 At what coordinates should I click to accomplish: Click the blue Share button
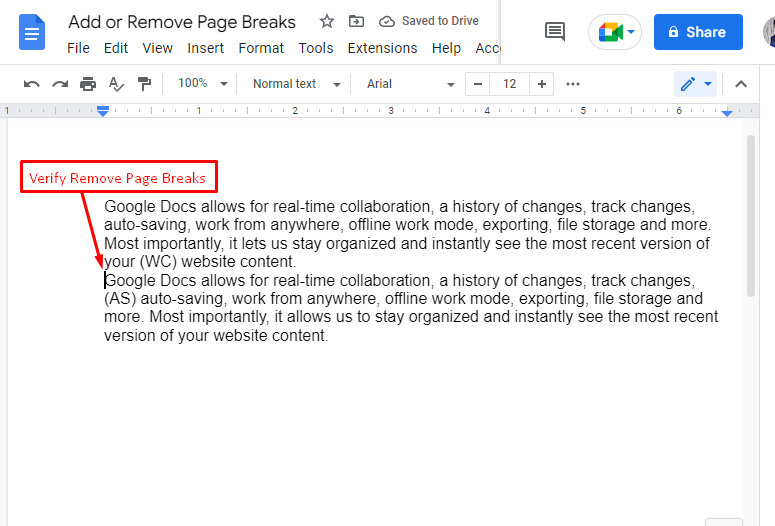tap(698, 32)
